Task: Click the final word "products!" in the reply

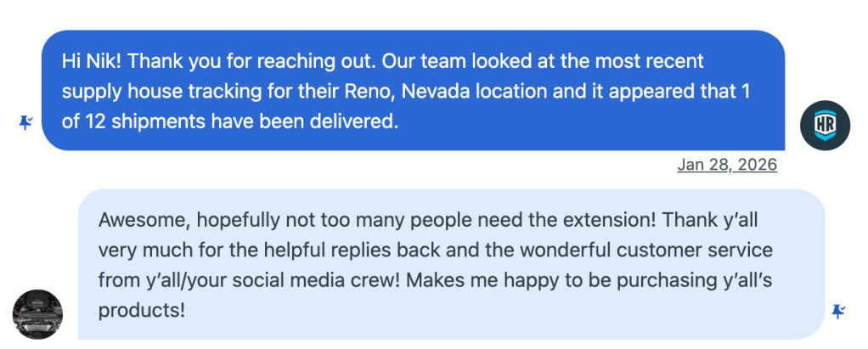Action: click(x=141, y=311)
